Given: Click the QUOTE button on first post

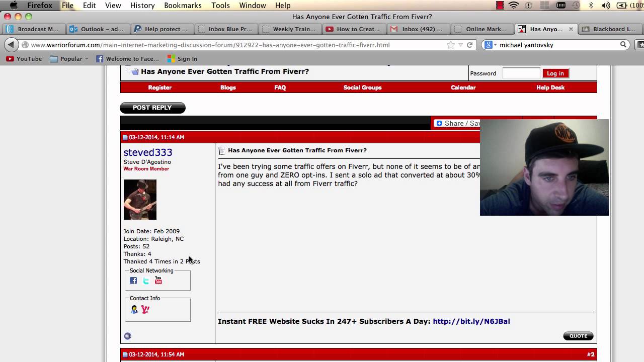Looking at the screenshot, I should point(578,336).
